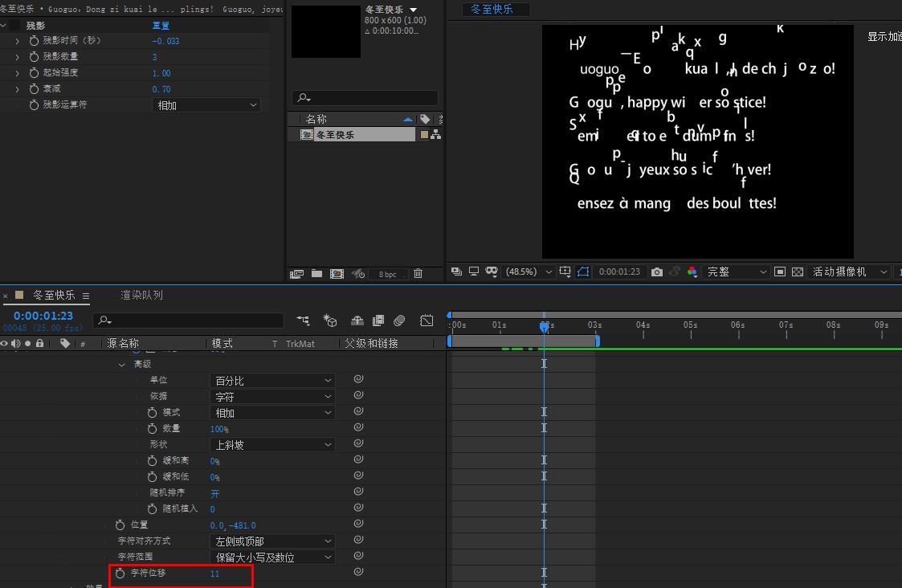
Task: Toggle stopwatch for 字符位移
Action: tap(120, 573)
